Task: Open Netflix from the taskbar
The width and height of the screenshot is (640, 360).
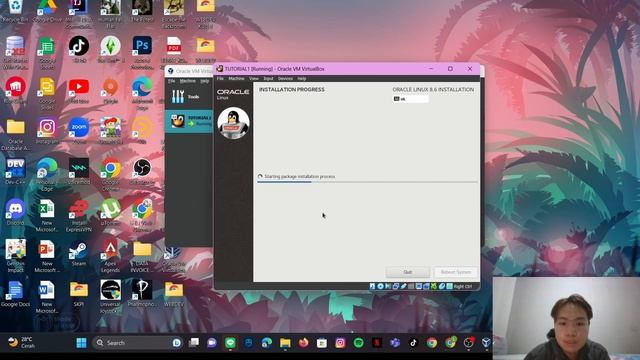Action: [377, 343]
